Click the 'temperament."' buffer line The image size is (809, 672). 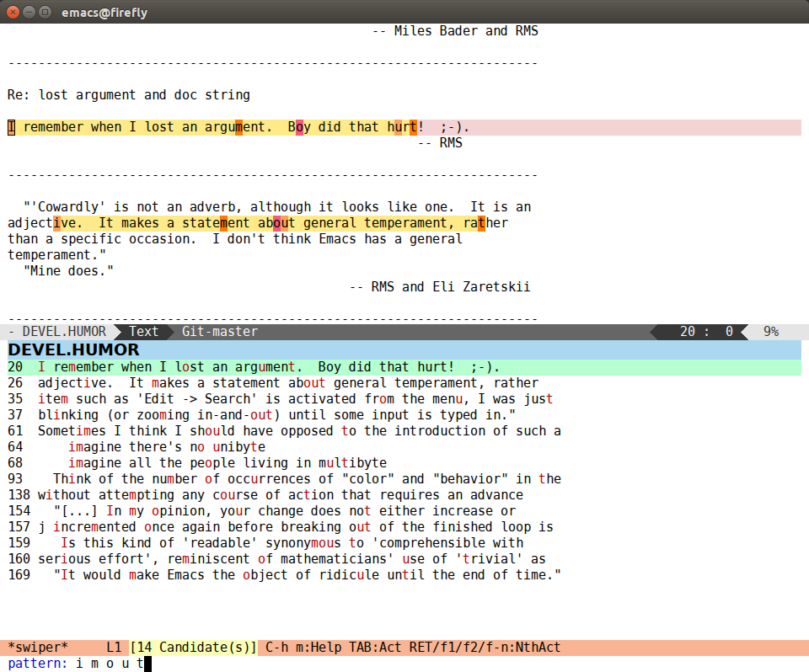pyautogui.click(x=56, y=255)
